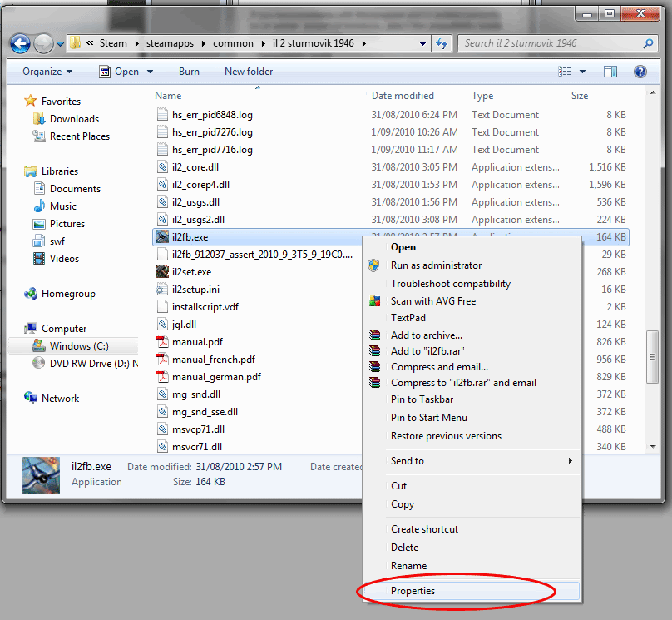Screen dimensions: 672x620
Task: Change the view using the view icon
Action: click(x=564, y=72)
